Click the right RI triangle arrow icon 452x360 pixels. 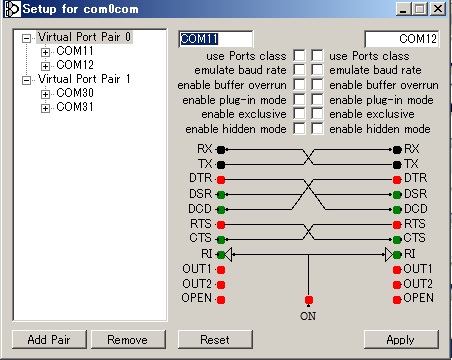tap(389, 255)
